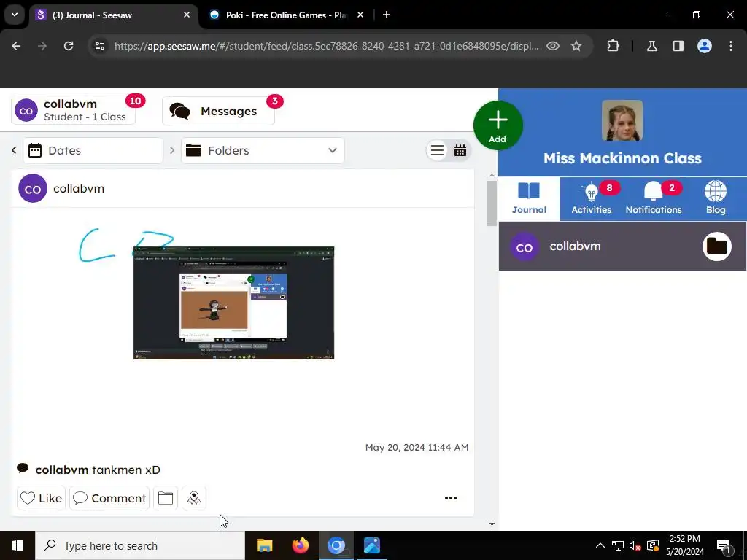747x560 pixels.
Task: Click the folder icon beside collabvm in sidebar
Action: point(717,246)
